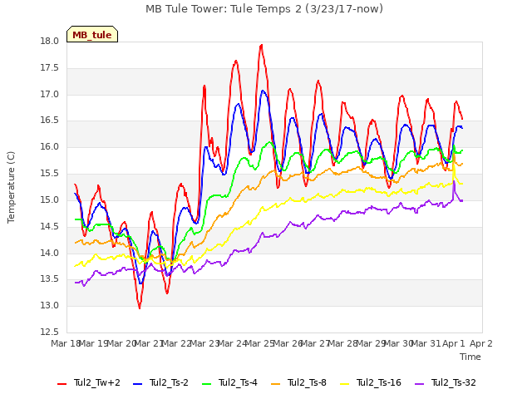Image resolution: width=532 pixels, height=399 pixels.
Task: Click the blue Tul2_Ts-2 legend swatch
Action: (x=137, y=384)
